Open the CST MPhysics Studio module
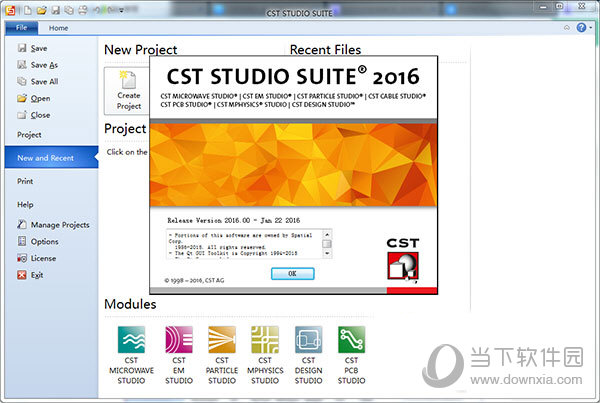 coord(265,355)
